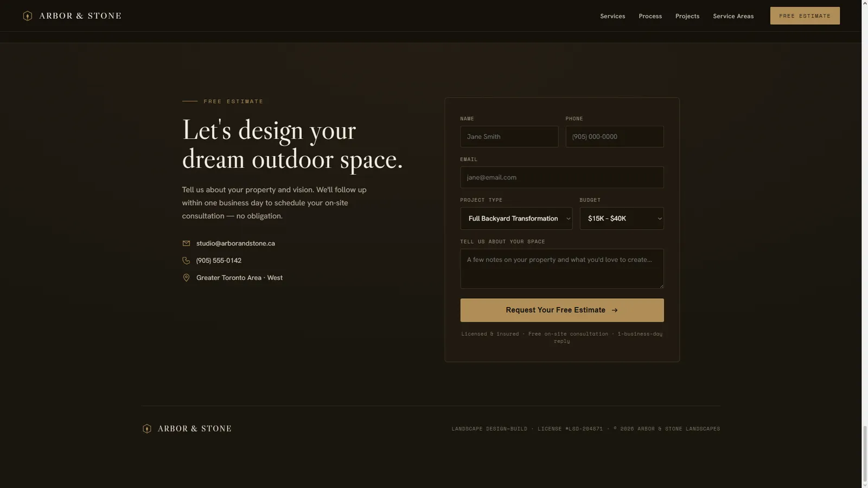The height and width of the screenshot is (488, 868).
Task: Focus the Phone input field
Action: coord(614,137)
